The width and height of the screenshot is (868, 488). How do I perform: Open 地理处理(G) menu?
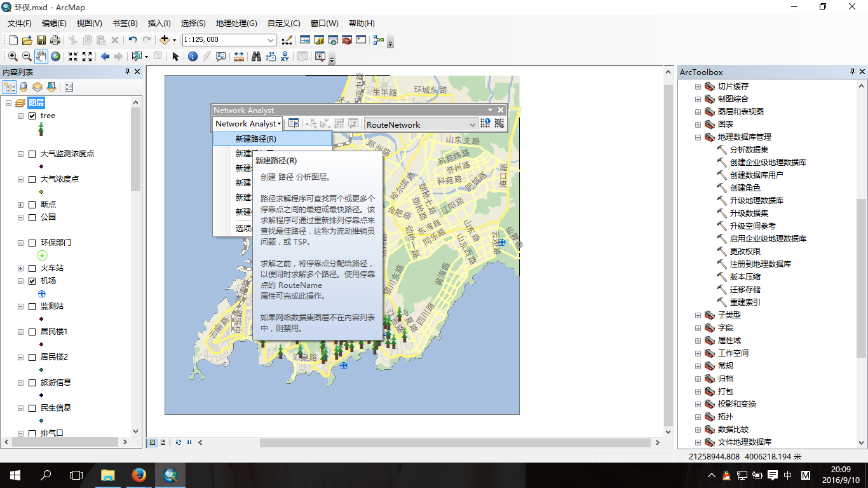(x=236, y=23)
